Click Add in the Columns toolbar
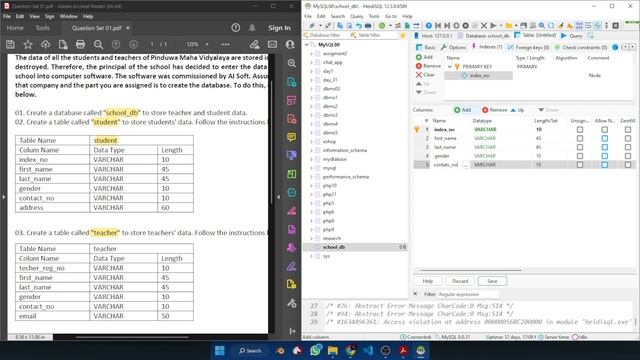The width and height of the screenshot is (640, 360). point(462,110)
